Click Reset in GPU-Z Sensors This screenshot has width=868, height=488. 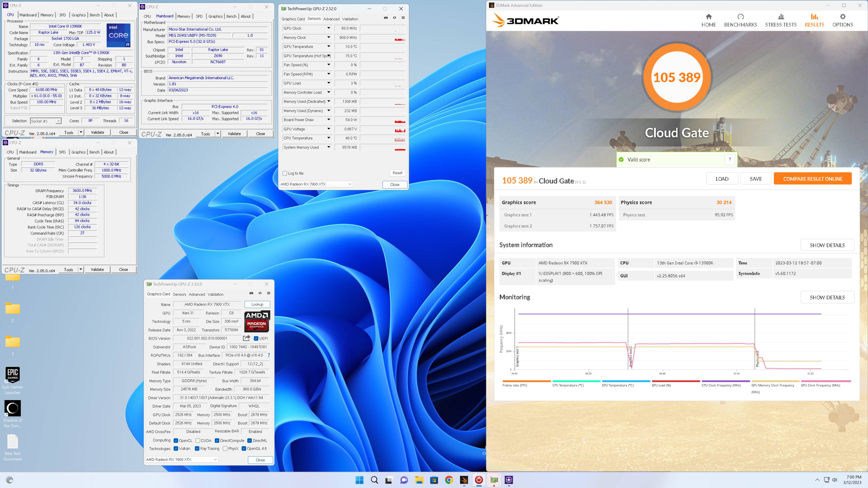[x=397, y=173]
